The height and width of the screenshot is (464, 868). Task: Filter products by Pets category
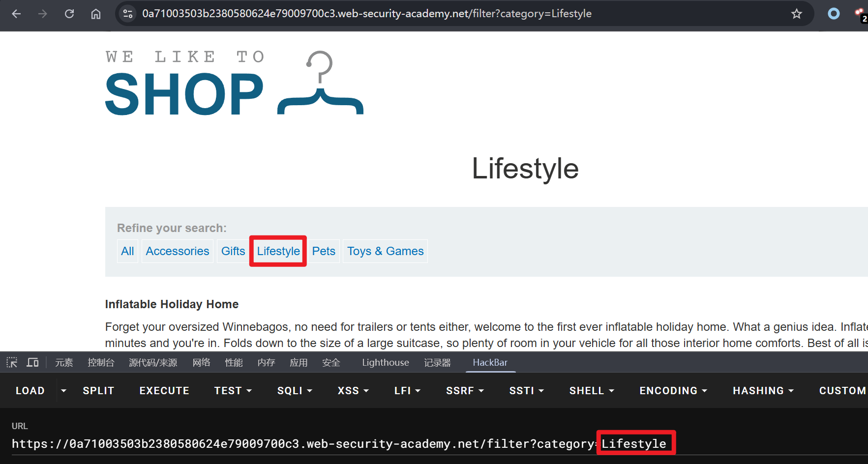[324, 251]
